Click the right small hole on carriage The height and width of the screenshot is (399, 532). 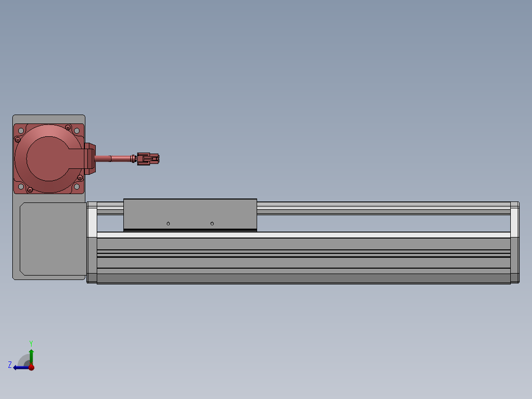(212, 224)
